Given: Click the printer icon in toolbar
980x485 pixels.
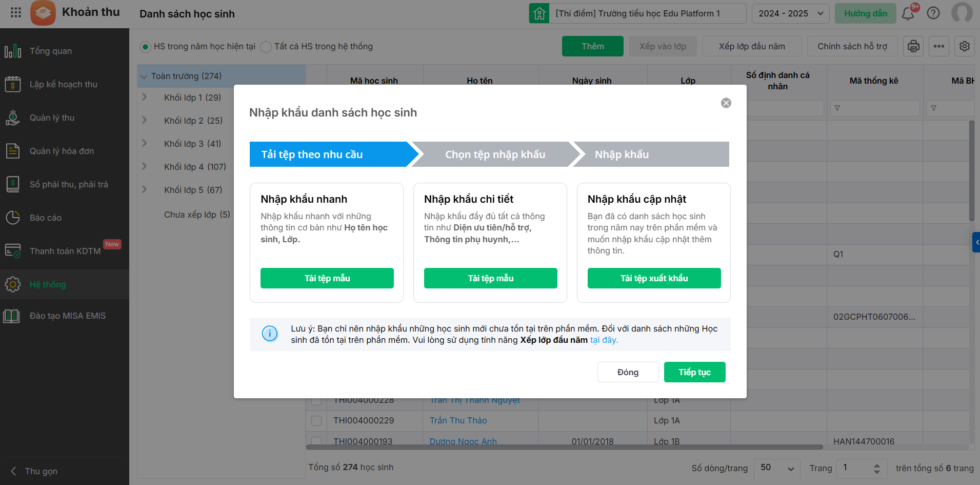Looking at the screenshot, I should (913, 46).
